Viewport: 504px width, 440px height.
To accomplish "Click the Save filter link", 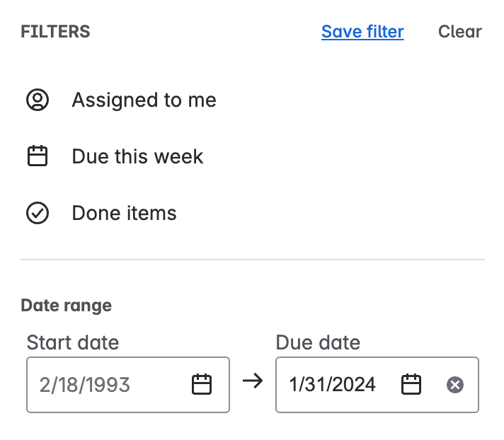I will click(x=362, y=32).
